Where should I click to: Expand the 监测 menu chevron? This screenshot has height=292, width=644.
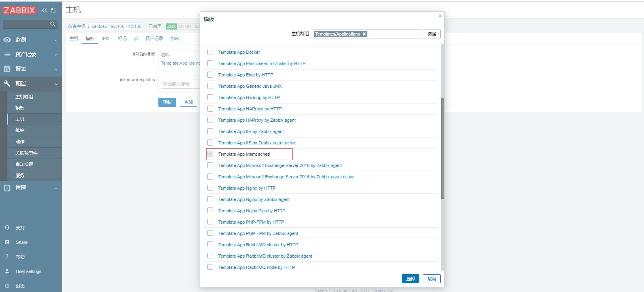click(x=55, y=40)
